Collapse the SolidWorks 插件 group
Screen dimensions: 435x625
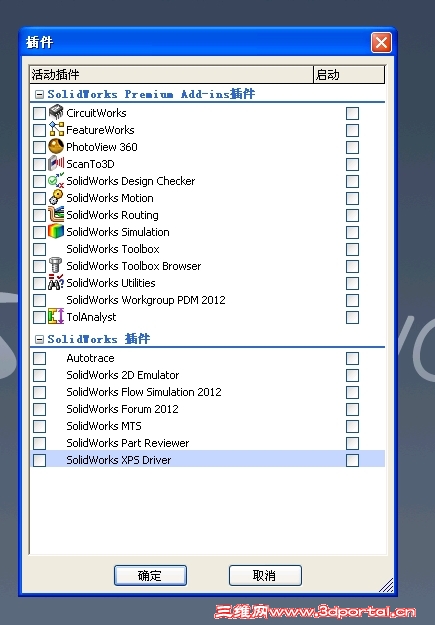coord(39,339)
